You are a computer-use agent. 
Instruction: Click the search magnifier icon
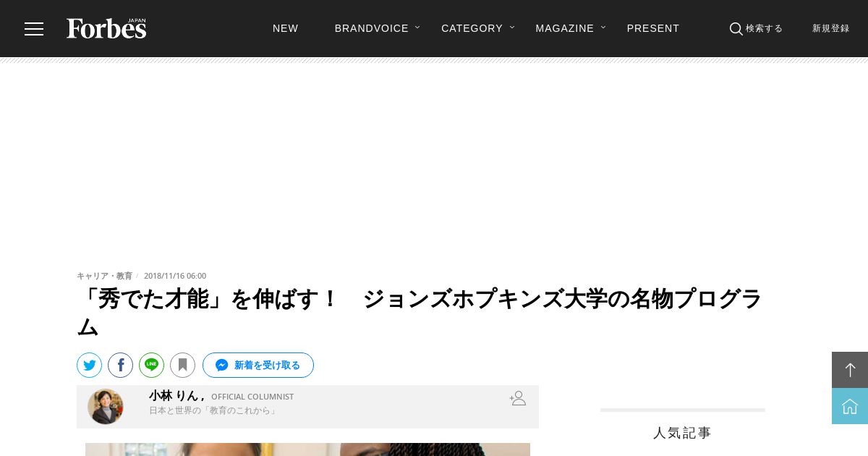[x=736, y=29]
